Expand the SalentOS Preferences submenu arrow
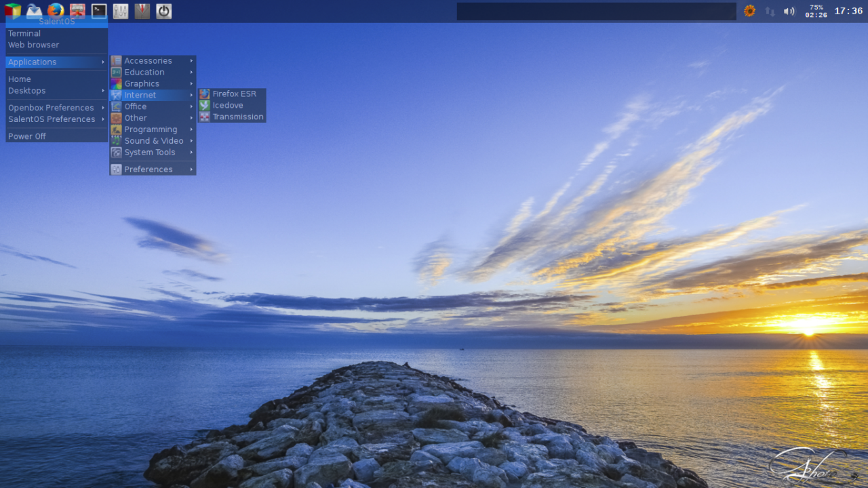 [x=104, y=119]
